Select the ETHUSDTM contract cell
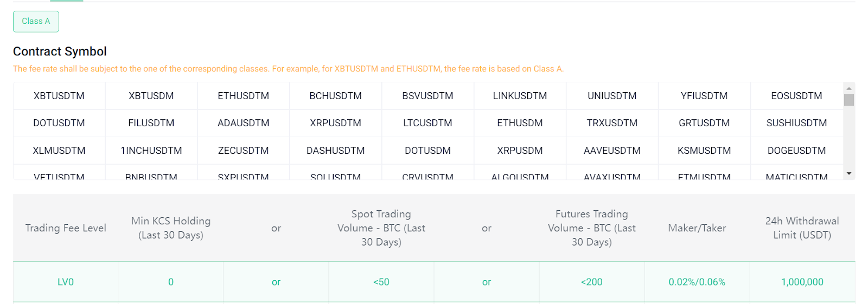Viewport: 868px width, 304px height. (244, 96)
